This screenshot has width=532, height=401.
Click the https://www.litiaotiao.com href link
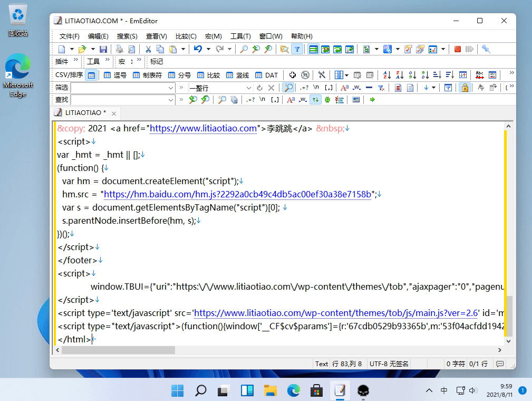click(203, 128)
